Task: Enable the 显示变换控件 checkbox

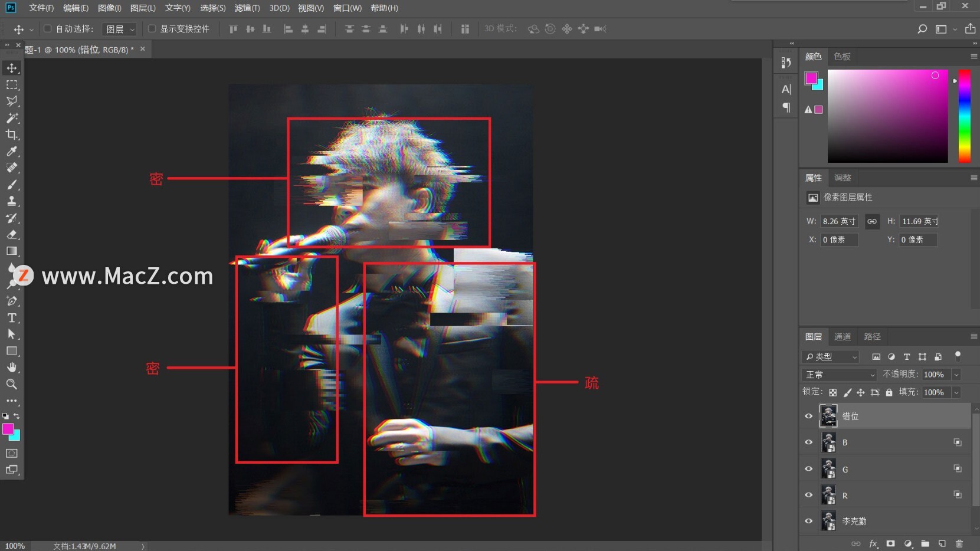Action: 152,28
